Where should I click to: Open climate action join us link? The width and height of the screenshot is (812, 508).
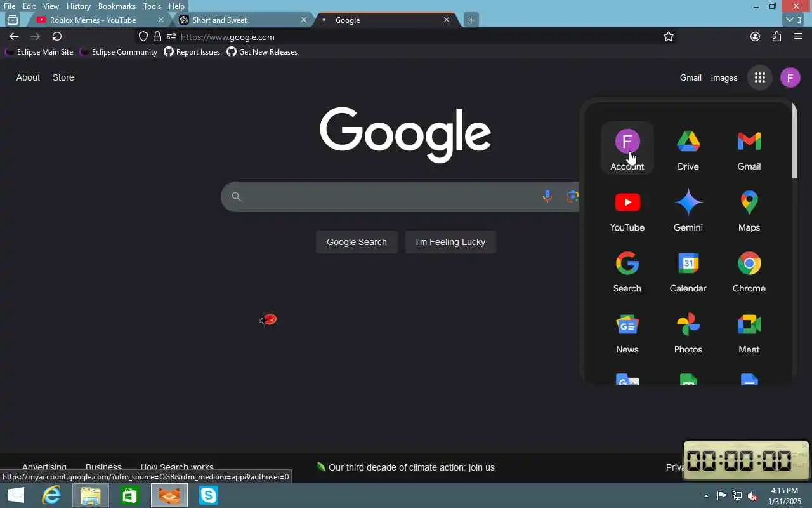pos(411,467)
